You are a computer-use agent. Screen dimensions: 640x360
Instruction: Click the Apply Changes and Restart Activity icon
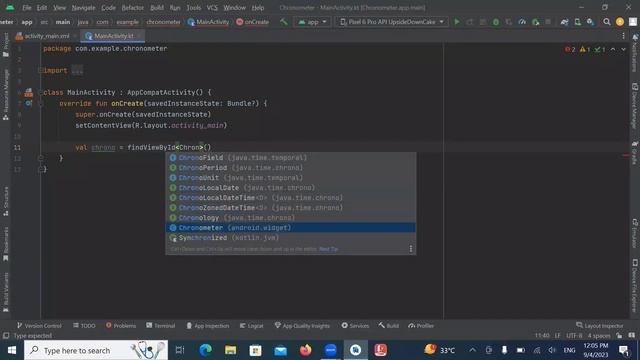point(470,22)
